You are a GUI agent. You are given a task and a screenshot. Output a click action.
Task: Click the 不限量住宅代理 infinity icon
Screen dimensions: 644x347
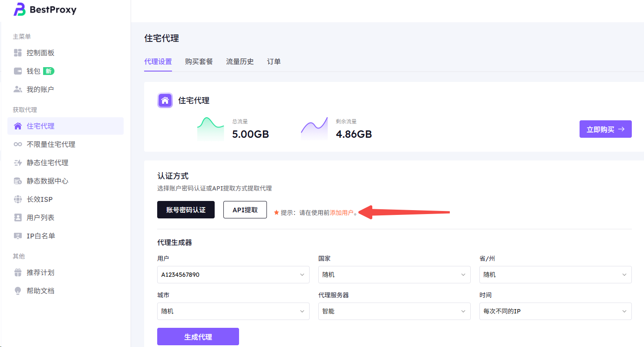click(x=18, y=144)
